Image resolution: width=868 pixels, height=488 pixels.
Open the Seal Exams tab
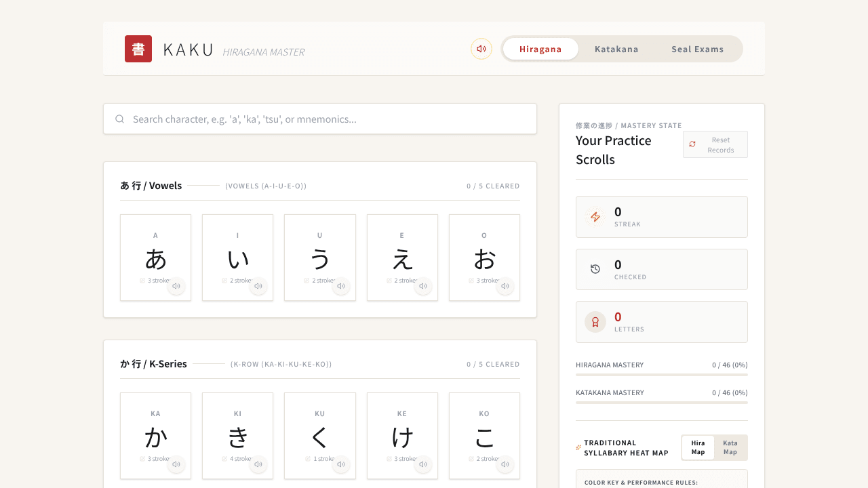(x=698, y=49)
